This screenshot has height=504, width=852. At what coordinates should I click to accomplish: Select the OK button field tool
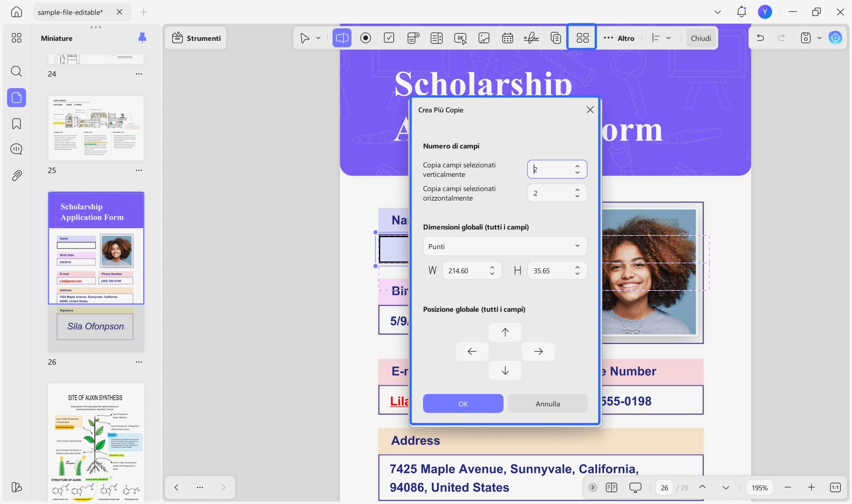[460, 38]
